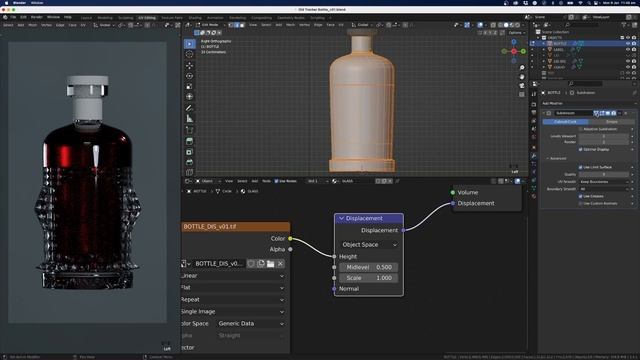
Task: Select the BOTTLE_DIS_v01.tif node header
Action: (x=236, y=227)
